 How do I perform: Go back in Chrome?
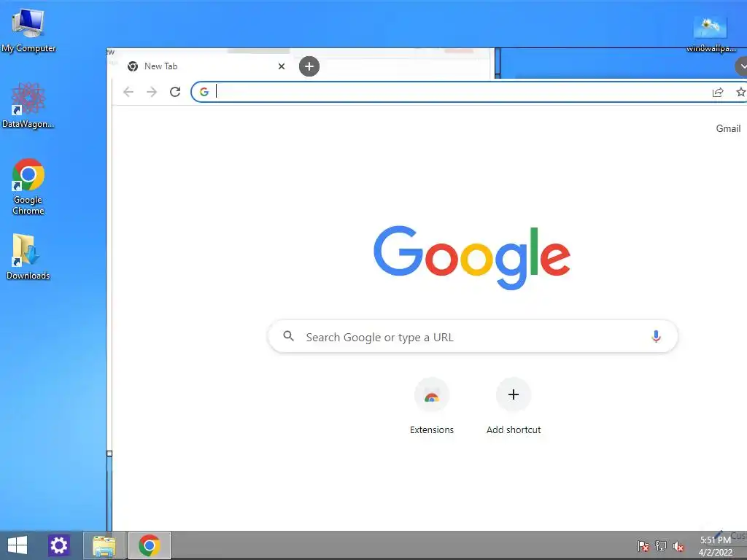coord(128,92)
